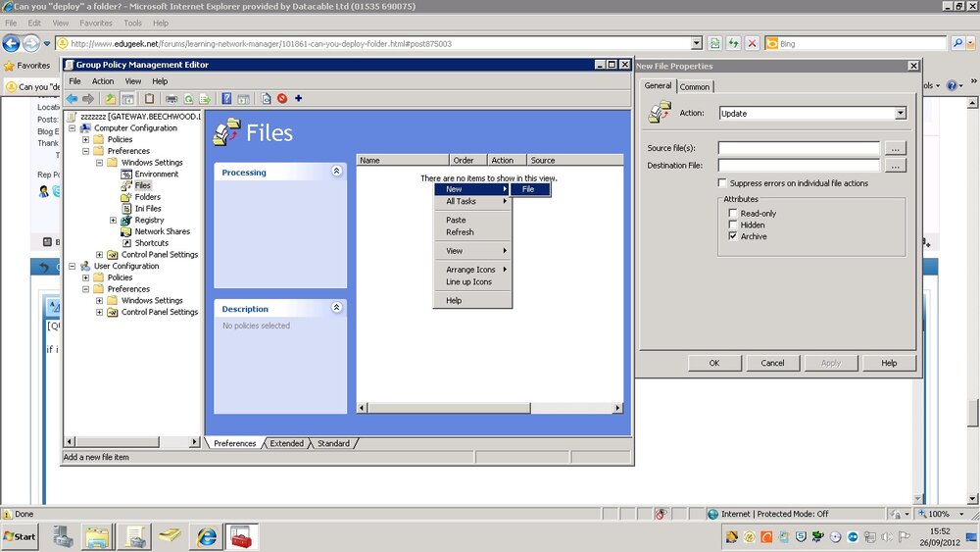
Task: Choose All Tasks in context menu
Action: [472, 201]
